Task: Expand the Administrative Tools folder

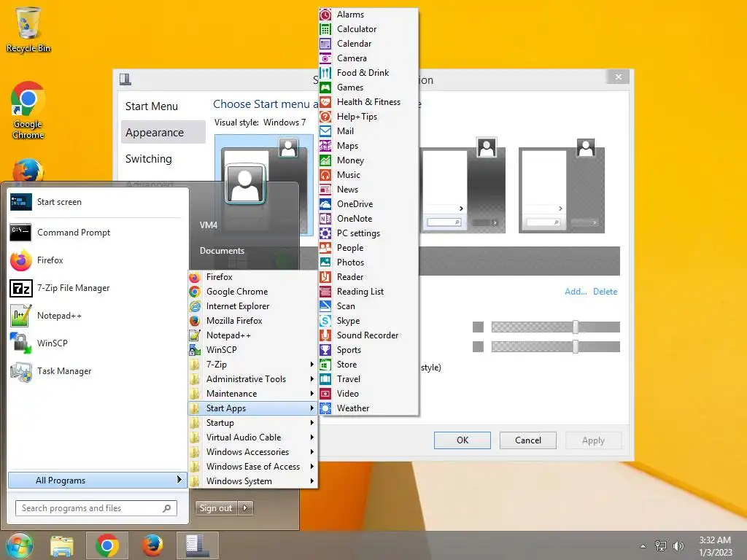Action: coord(252,379)
